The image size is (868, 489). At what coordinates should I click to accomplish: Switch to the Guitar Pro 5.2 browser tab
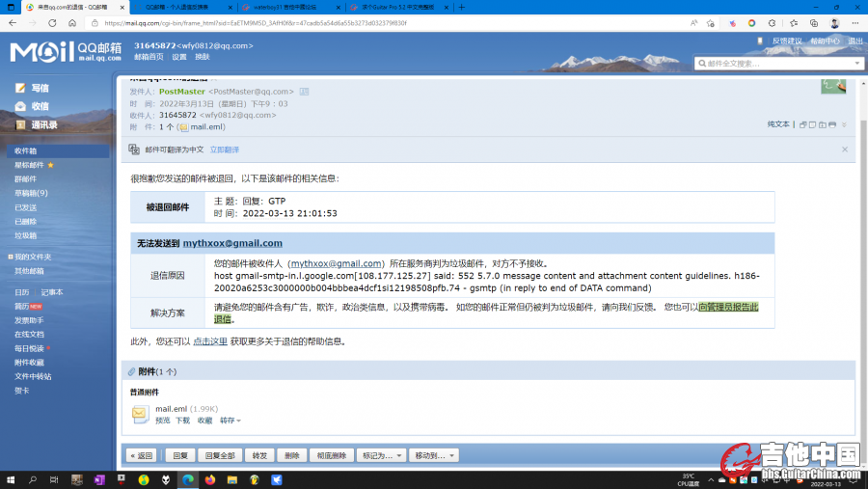(x=399, y=7)
